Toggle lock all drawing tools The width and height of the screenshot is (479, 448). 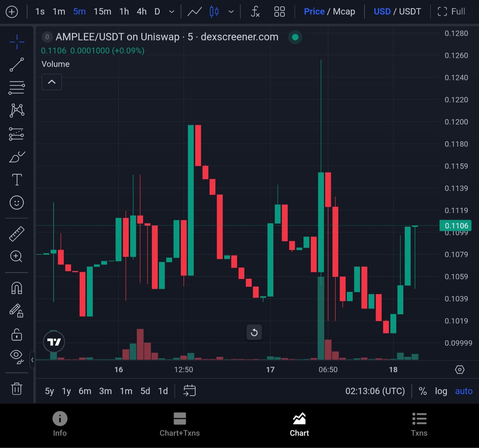17,334
